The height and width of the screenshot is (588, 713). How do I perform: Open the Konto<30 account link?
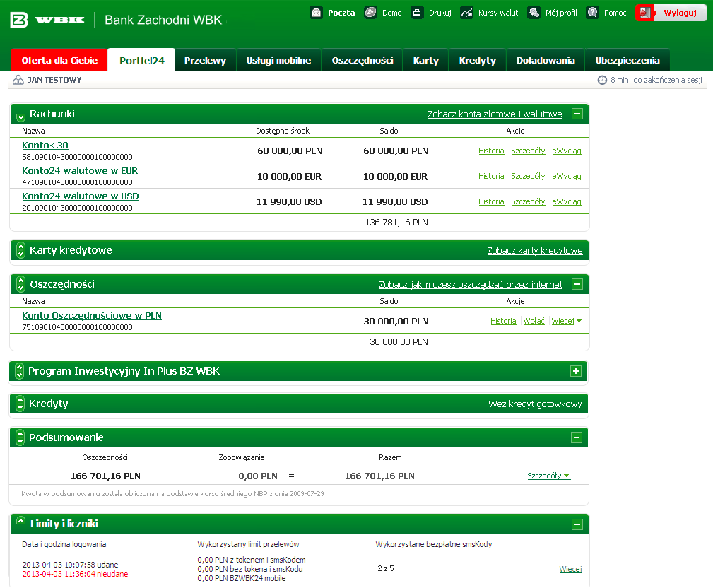click(45, 146)
